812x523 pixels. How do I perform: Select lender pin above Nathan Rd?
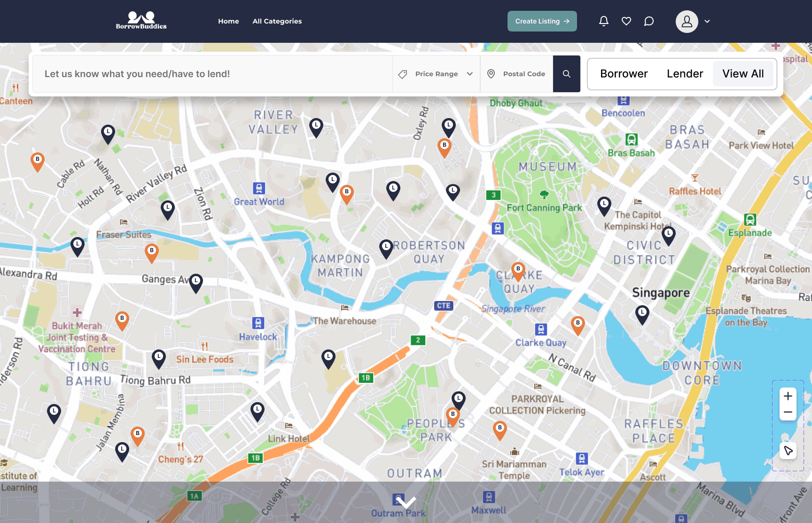[108, 134]
